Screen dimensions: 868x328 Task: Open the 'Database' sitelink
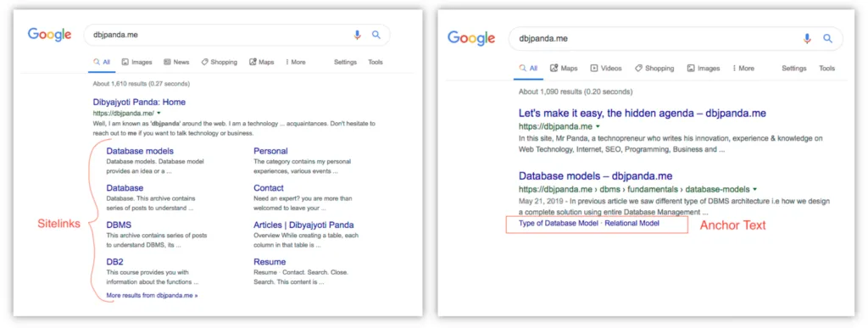[x=125, y=187]
